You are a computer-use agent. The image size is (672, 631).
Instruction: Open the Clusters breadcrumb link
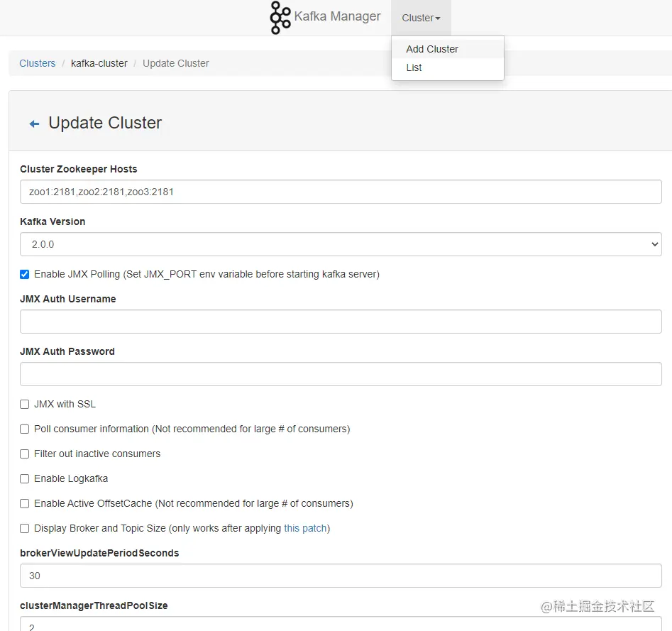[x=37, y=63]
